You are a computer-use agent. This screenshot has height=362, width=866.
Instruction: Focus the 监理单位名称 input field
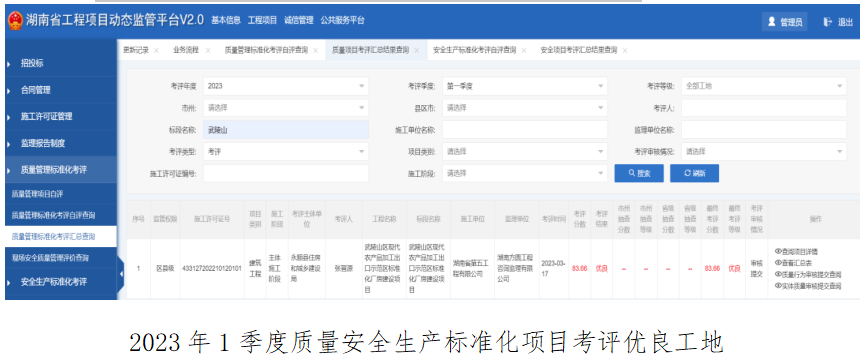[x=764, y=129]
